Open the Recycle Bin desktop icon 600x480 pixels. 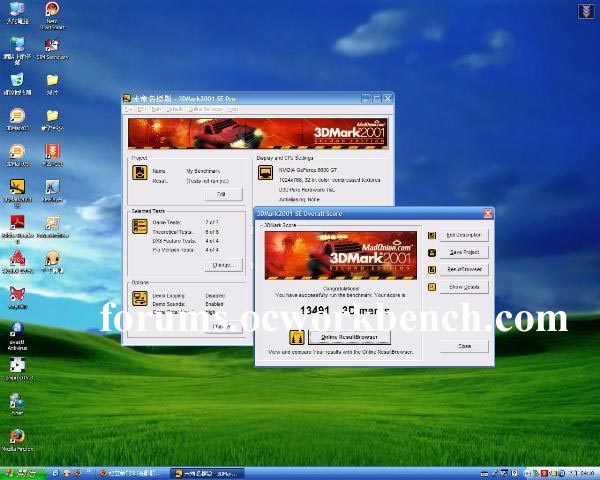17,83
